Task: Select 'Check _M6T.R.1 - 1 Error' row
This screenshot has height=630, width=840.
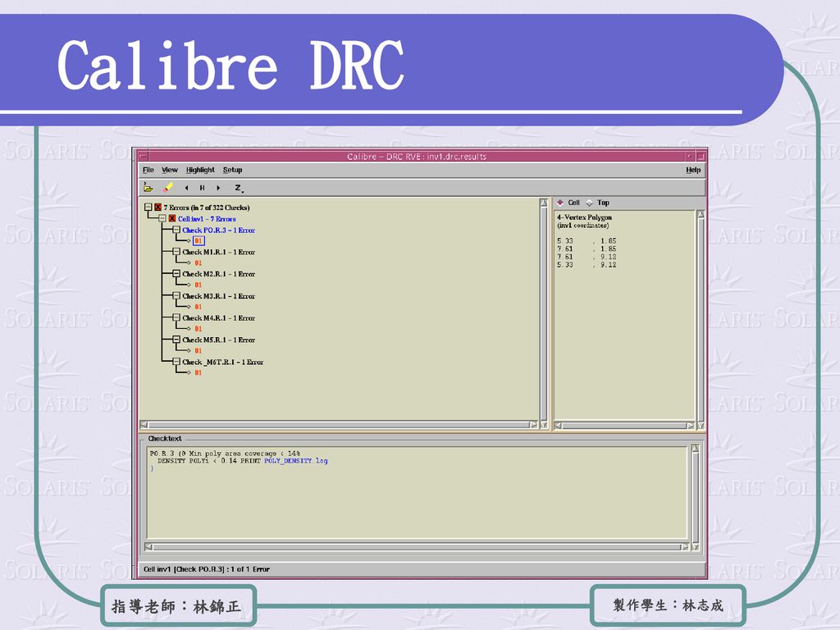Action: pyautogui.click(x=223, y=362)
